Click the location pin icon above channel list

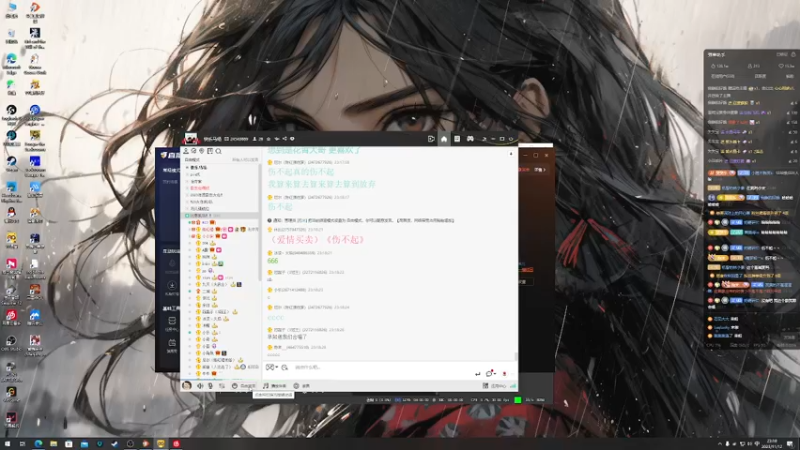click(x=202, y=152)
